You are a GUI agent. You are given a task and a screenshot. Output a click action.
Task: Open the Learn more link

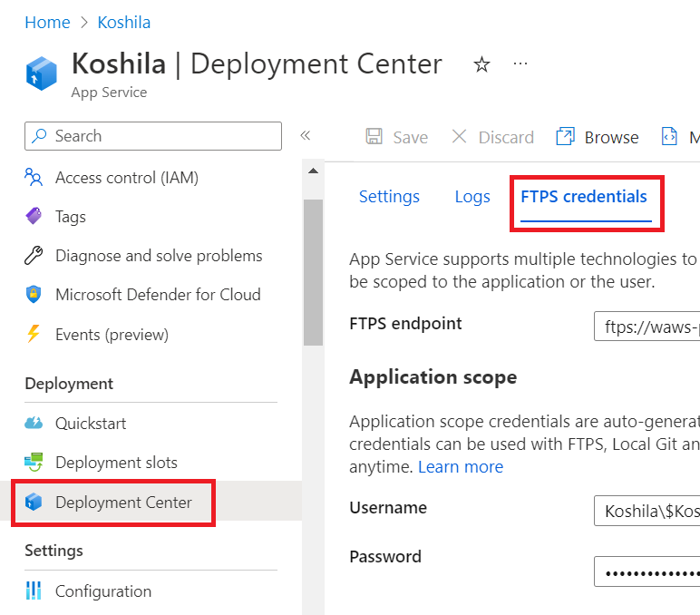[x=461, y=467]
